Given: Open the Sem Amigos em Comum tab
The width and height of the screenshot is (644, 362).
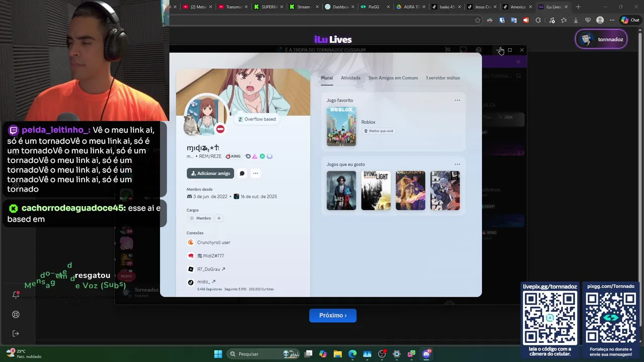Looking at the screenshot, I should click(x=393, y=78).
